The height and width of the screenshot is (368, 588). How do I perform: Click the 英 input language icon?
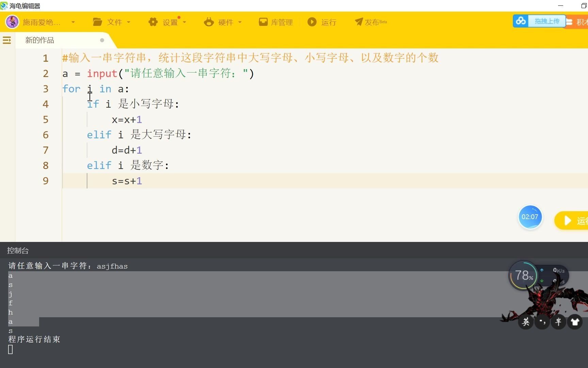tap(526, 322)
